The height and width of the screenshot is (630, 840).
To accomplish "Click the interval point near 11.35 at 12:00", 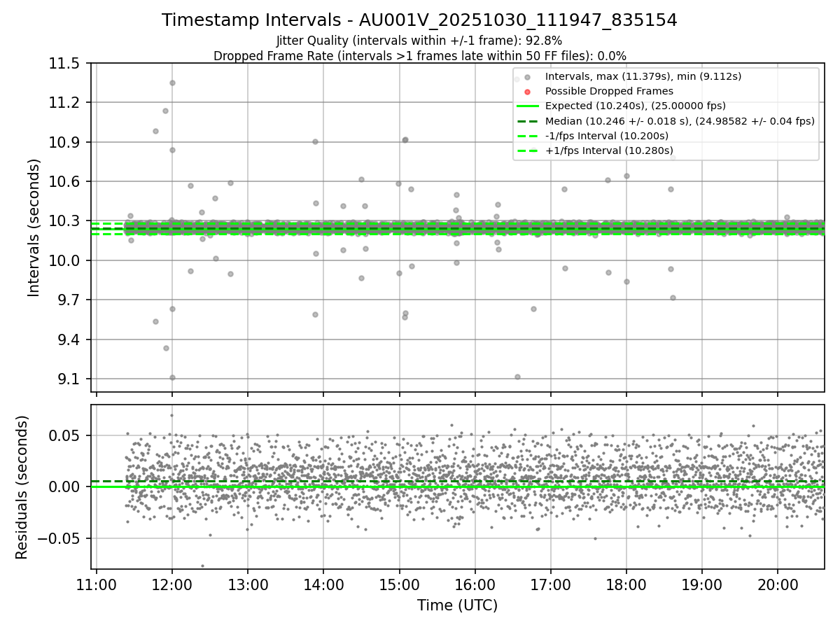I will 172,83.
